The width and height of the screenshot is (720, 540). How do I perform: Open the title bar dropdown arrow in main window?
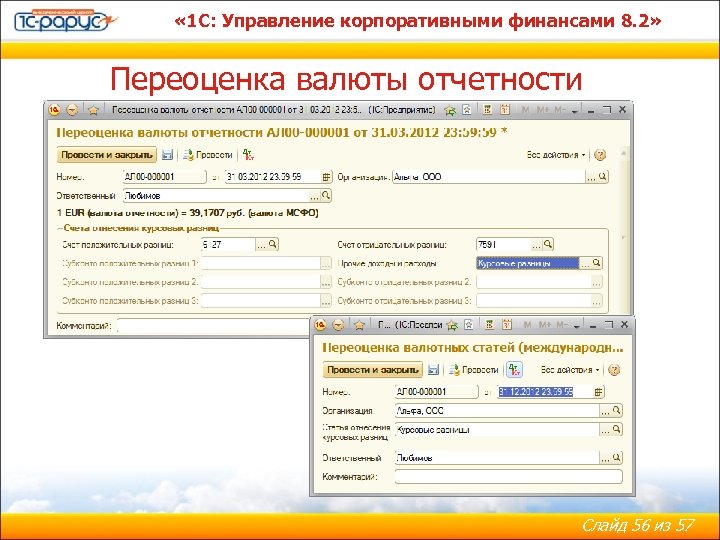(575, 111)
